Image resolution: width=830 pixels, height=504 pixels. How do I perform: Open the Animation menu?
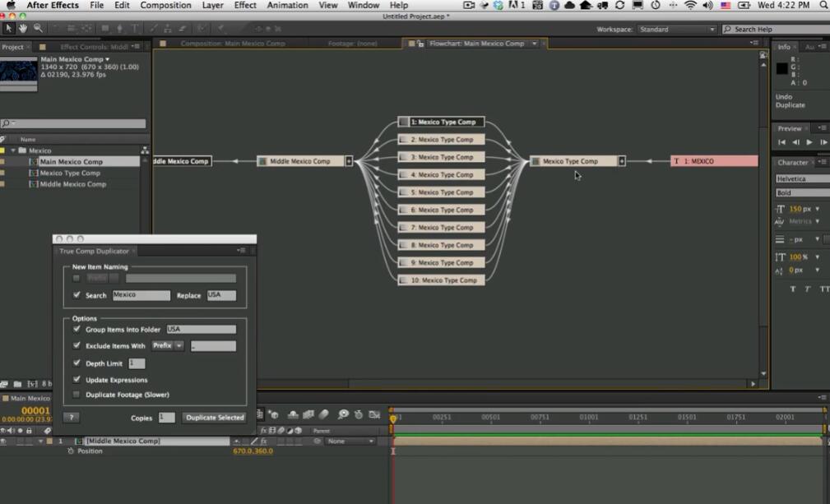[287, 5]
